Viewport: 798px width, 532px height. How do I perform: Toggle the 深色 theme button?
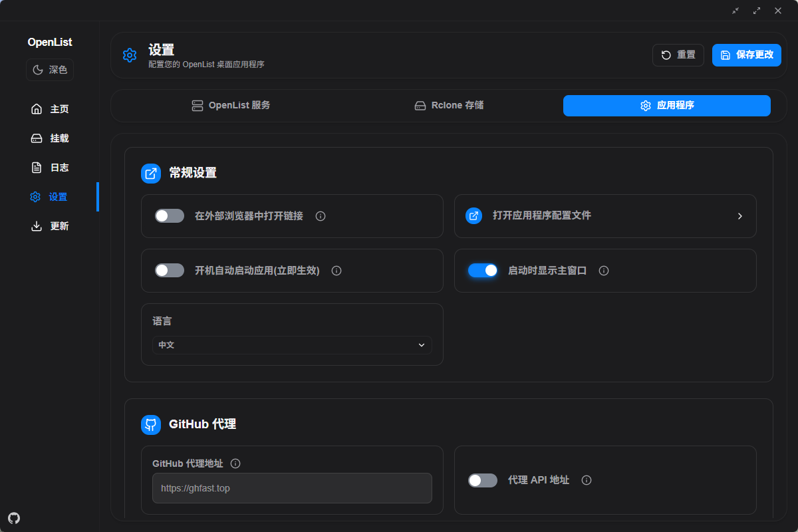(50, 70)
